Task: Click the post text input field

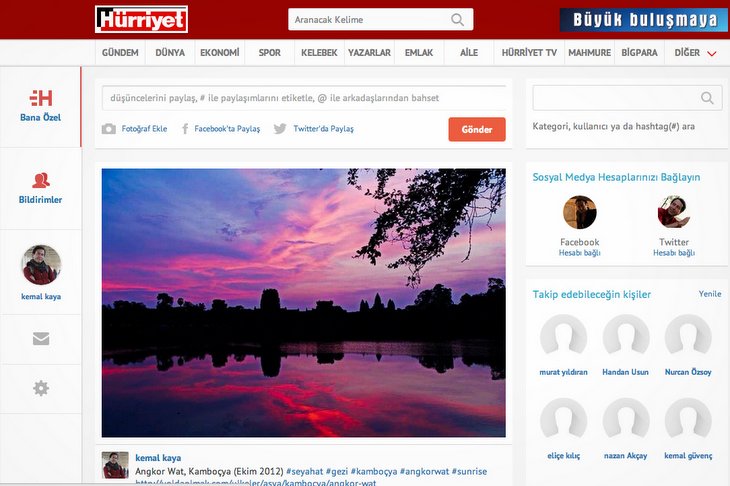Action: coord(303,98)
